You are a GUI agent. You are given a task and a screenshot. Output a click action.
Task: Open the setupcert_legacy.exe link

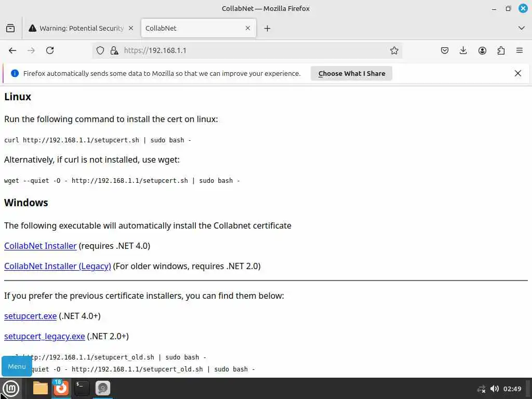tap(45, 336)
